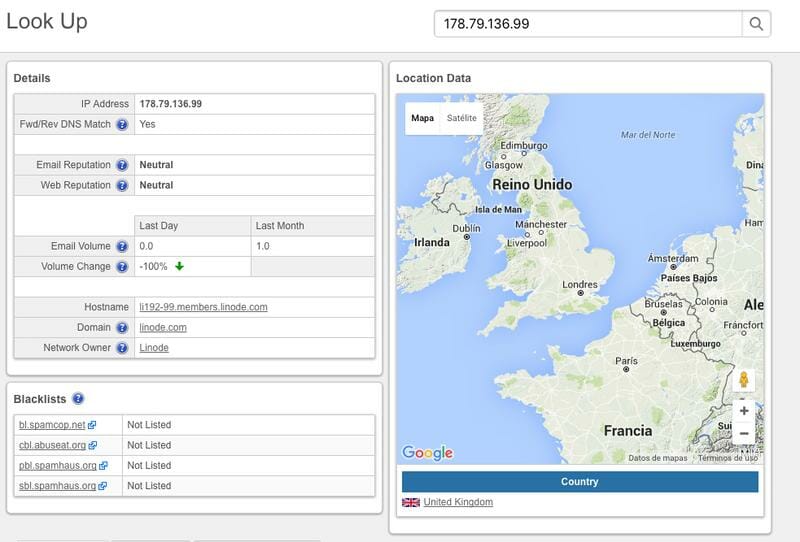Viewport: 800px width, 542px height.
Task: Open help icon next to Network Owner
Action: click(x=122, y=348)
